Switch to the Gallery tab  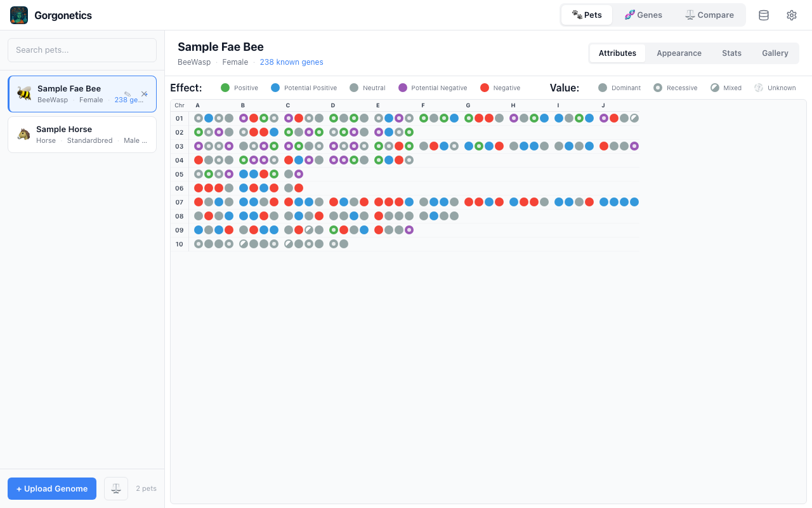click(x=775, y=53)
